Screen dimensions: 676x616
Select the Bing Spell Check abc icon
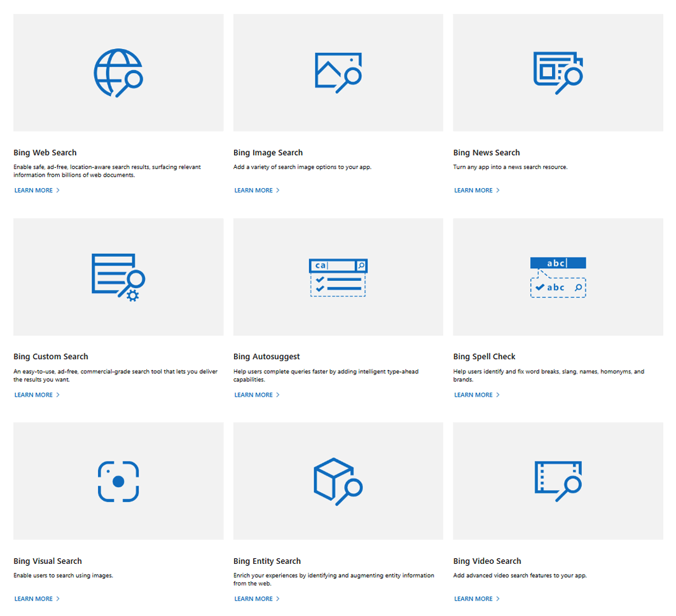click(x=558, y=275)
